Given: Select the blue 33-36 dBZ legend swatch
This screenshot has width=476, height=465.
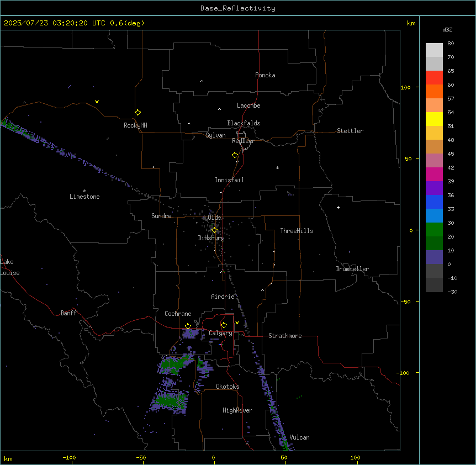Looking at the screenshot, I should [x=434, y=202].
